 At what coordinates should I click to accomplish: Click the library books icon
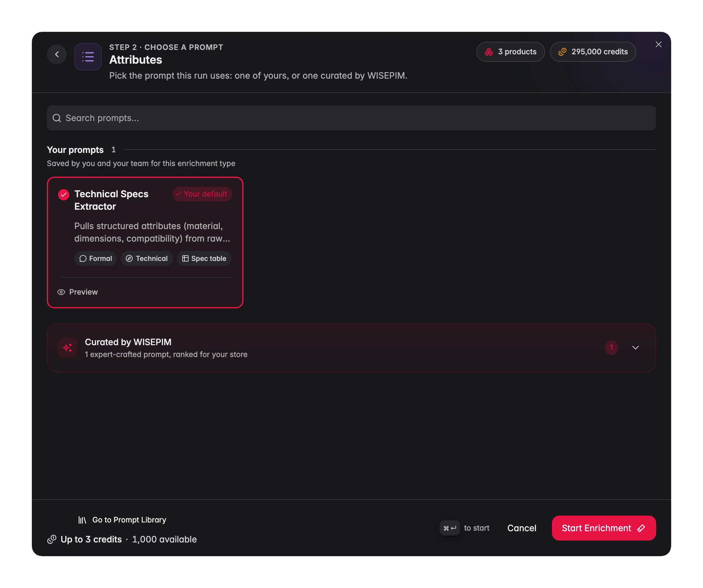tap(82, 520)
